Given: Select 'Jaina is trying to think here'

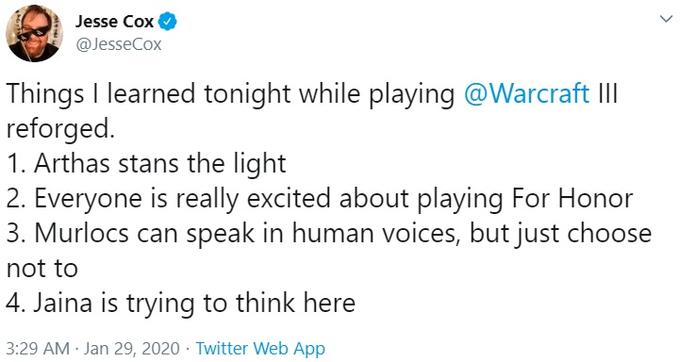Looking at the screenshot, I should coord(194,303).
